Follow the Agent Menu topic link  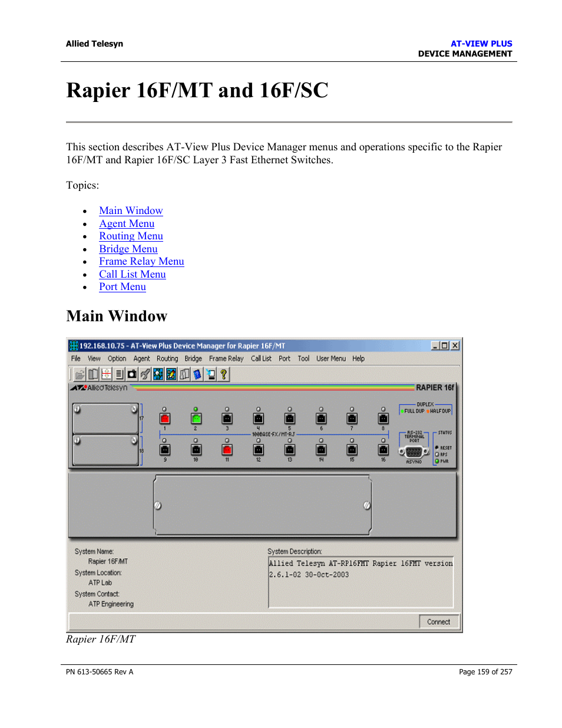point(127,223)
